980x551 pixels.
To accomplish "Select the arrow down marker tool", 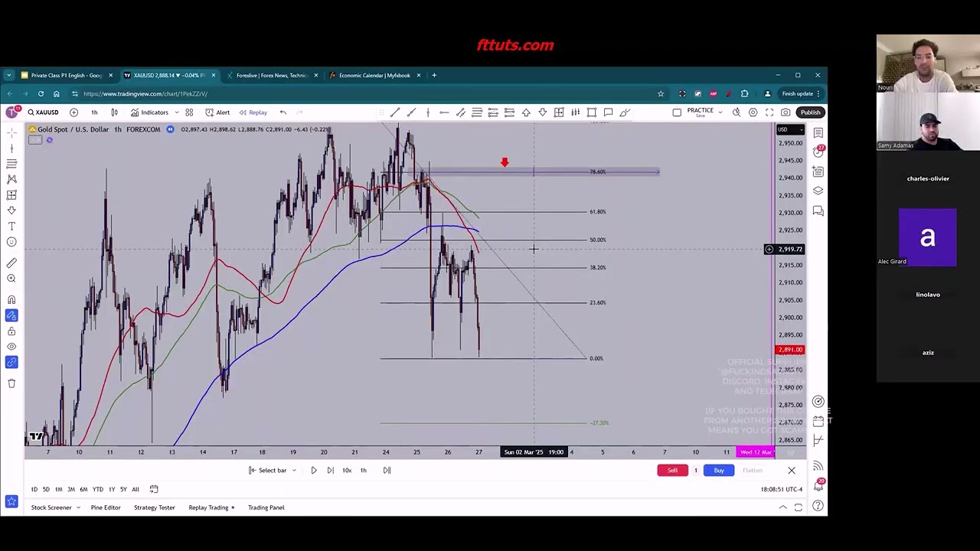I will 542,112.
